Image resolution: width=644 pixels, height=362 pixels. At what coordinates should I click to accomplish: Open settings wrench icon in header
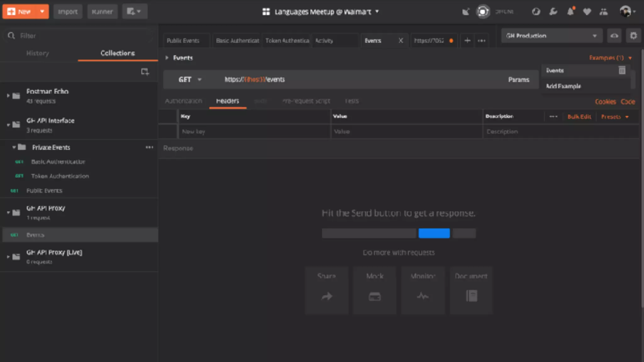tap(553, 12)
